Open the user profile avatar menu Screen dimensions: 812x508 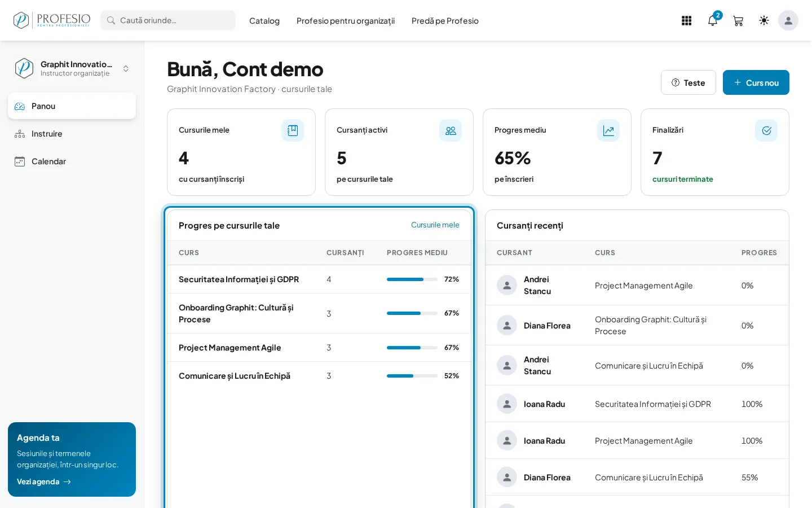pos(788,20)
